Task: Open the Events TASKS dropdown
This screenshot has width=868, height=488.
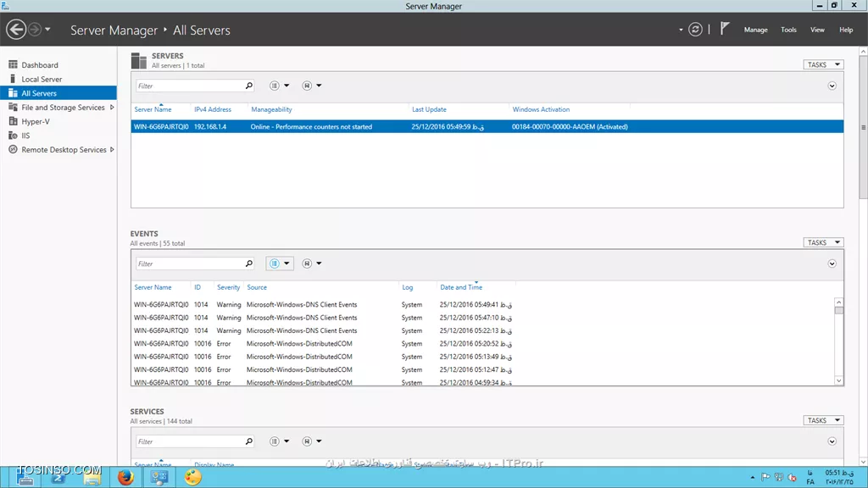Action: (823, 242)
